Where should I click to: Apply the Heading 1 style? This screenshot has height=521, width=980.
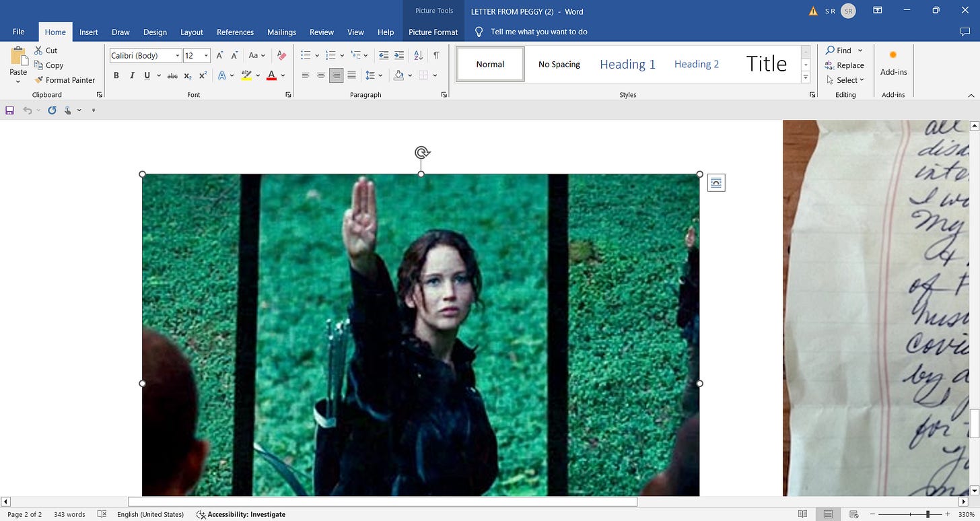627,64
